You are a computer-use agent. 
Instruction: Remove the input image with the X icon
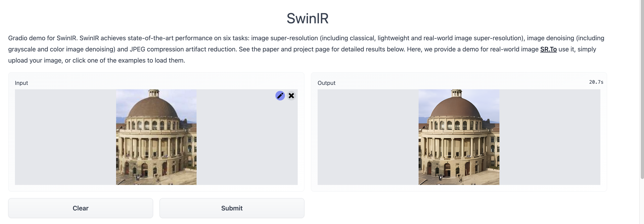point(291,96)
